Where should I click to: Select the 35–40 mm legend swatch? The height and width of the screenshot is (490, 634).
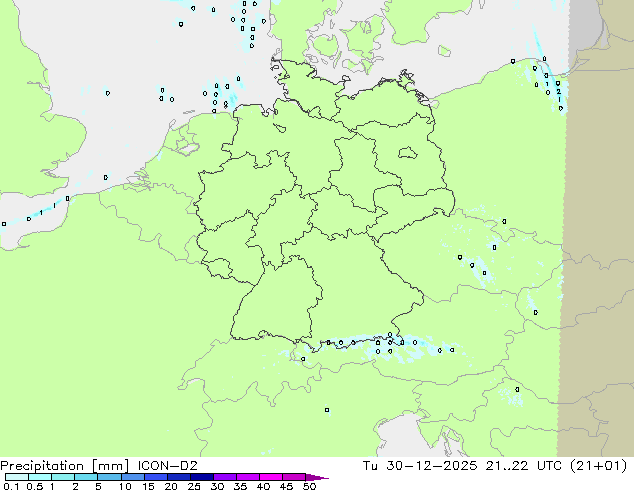[247, 477]
